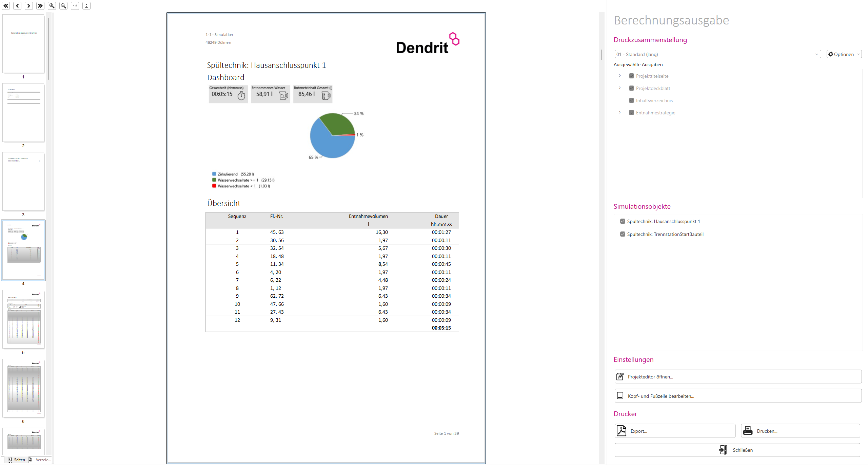868x465 pixels.
Task: Switch to the Verzeichnis tab
Action: 40,460
